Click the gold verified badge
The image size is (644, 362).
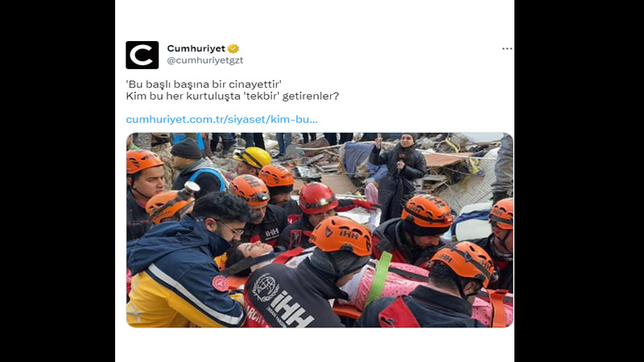[233, 48]
